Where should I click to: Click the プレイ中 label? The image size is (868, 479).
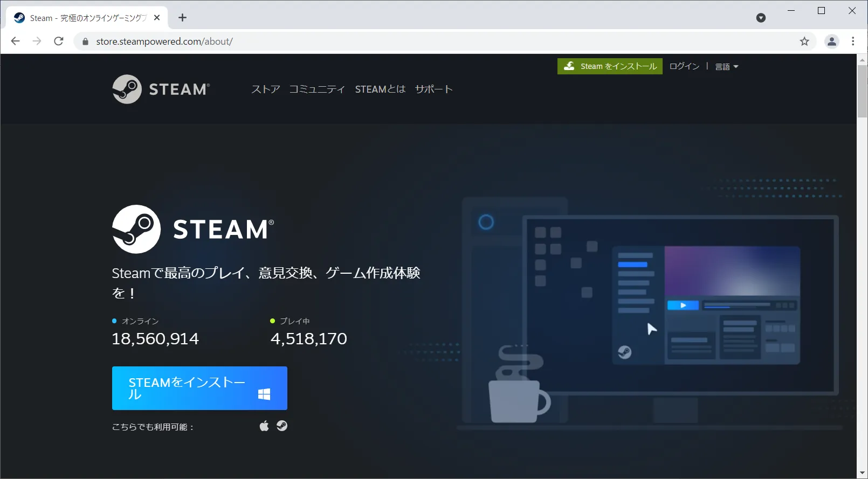(294, 321)
